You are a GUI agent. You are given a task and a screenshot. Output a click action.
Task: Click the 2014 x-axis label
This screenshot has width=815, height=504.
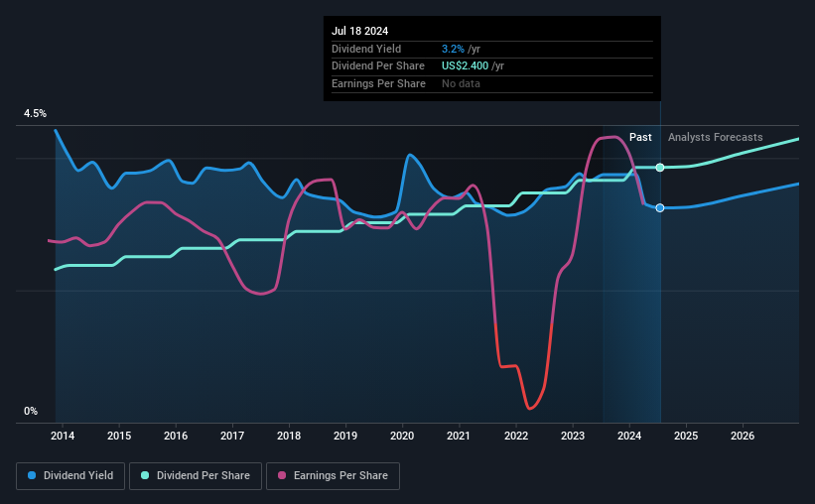click(63, 436)
